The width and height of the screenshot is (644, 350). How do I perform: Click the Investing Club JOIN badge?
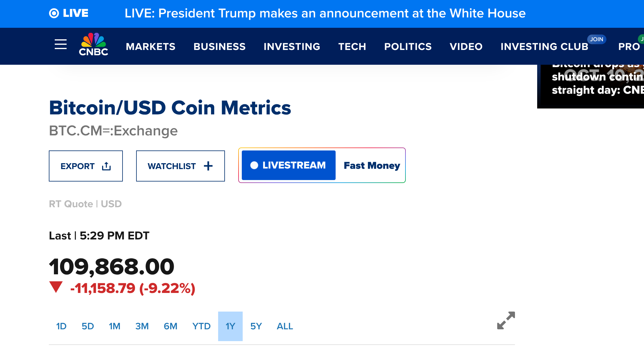point(596,39)
